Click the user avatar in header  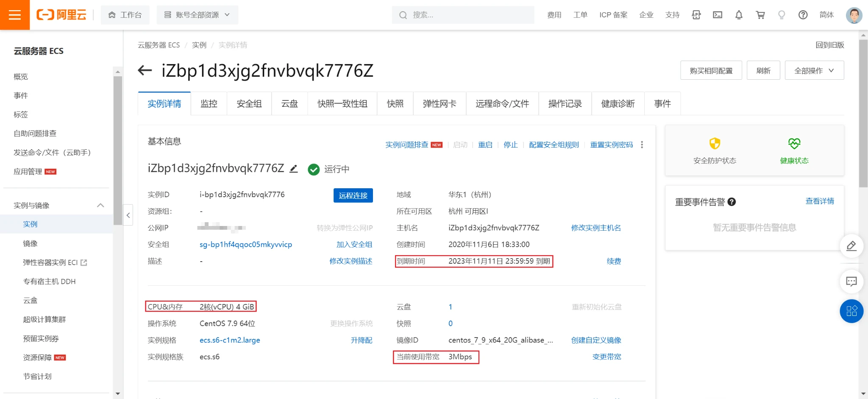click(x=854, y=15)
